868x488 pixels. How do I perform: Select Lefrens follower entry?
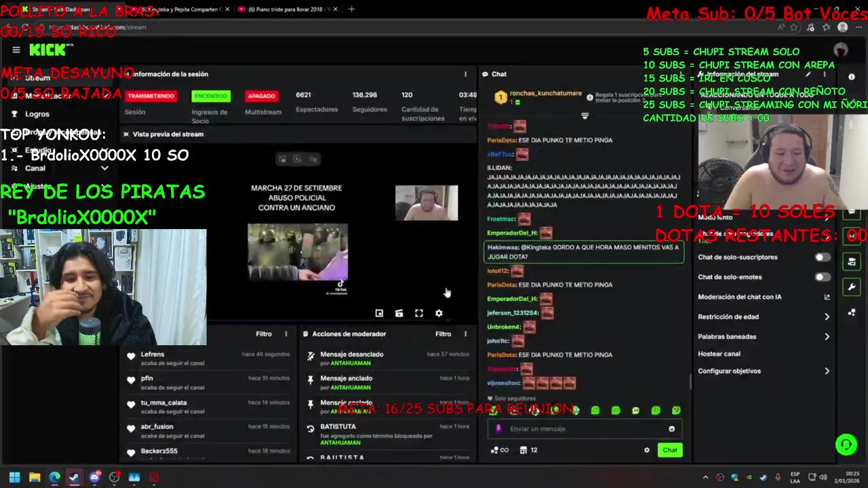tap(208, 359)
